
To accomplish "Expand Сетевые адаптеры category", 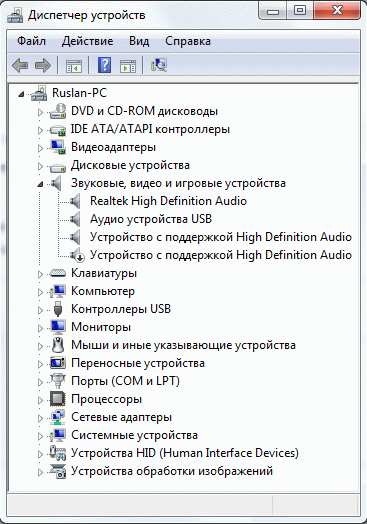I will click(40, 418).
